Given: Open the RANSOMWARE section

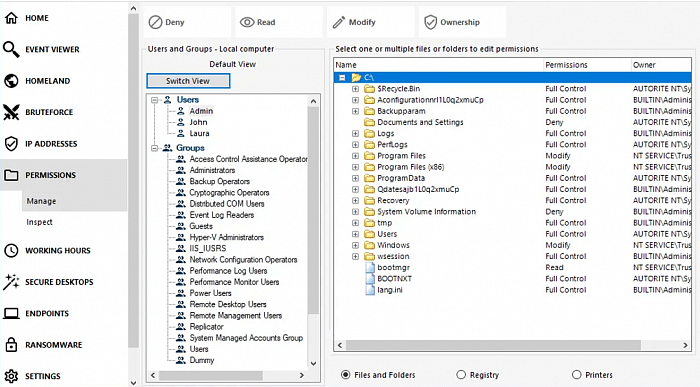Looking at the screenshot, I should [x=54, y=345].
